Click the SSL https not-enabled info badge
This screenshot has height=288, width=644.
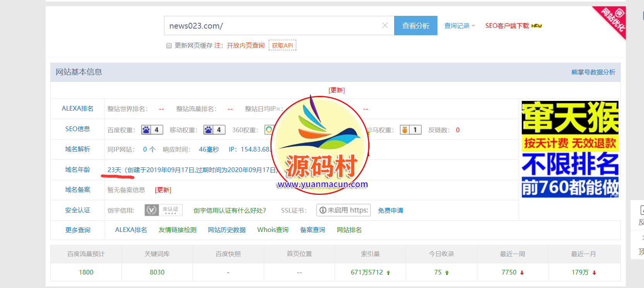coord(343,210)
